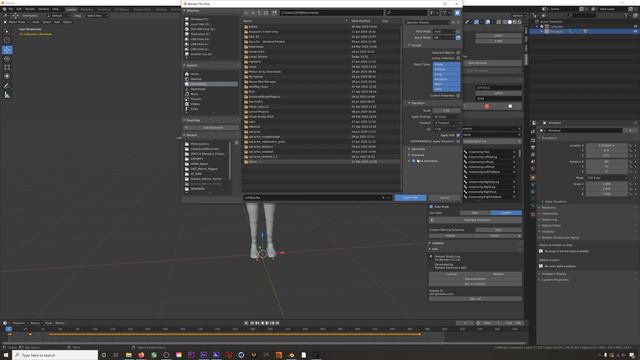Image resolution: width=640 pixels, height=360 pixels.
Task: Select Desktop in the System locations list
Action: [x=196, y=79]
